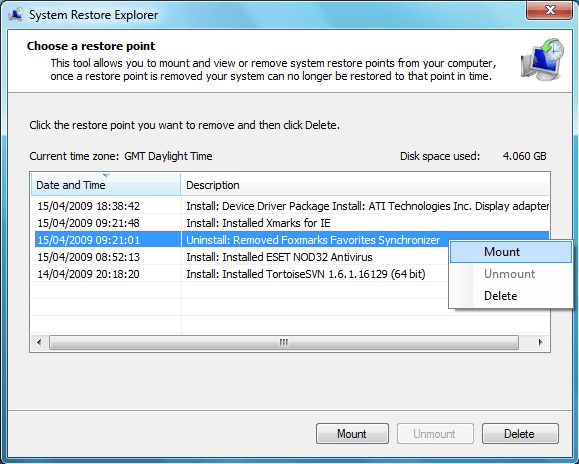The height and width of the screenshot is (464, 579).
Task: Sort list by Description column header
Action: click(x=365, y=185)
